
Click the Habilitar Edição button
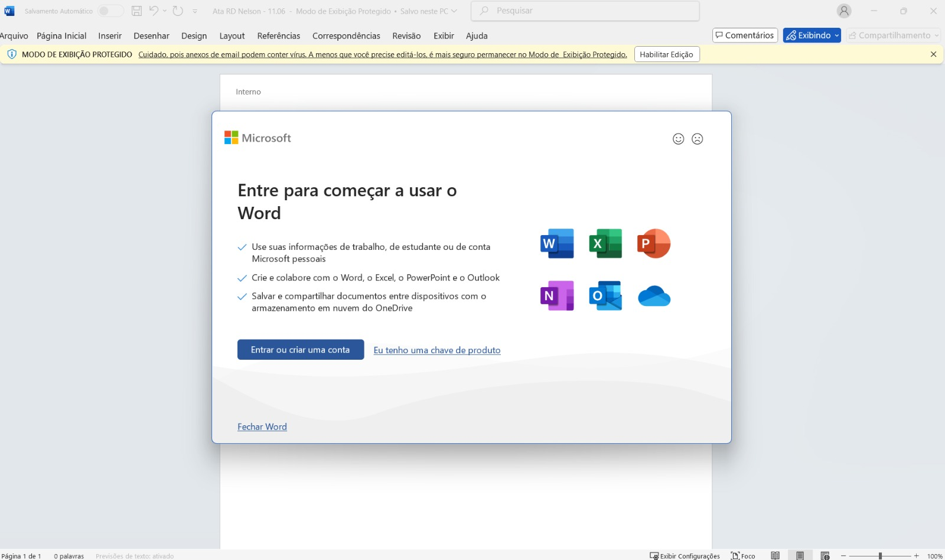[x=666, y=54]
